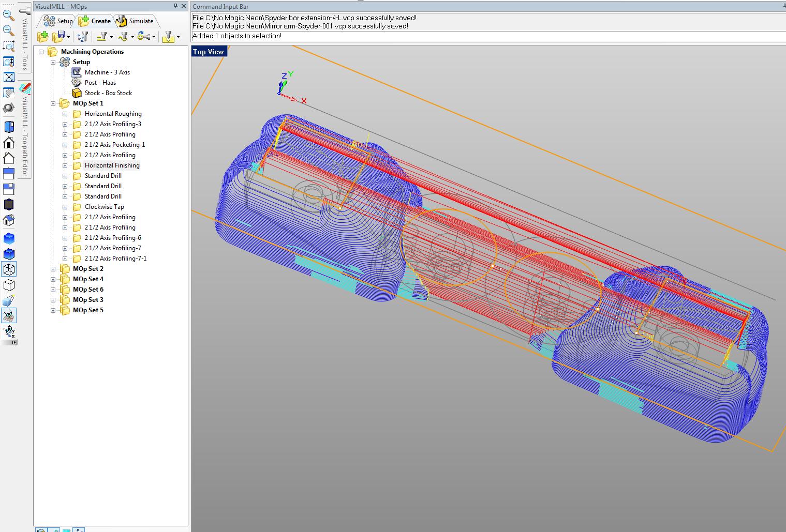Viewport: 786px width, 532px height.
Task: Open the save folder dropdown arrow
Action: pyautogui.click(x=68, y=37)
